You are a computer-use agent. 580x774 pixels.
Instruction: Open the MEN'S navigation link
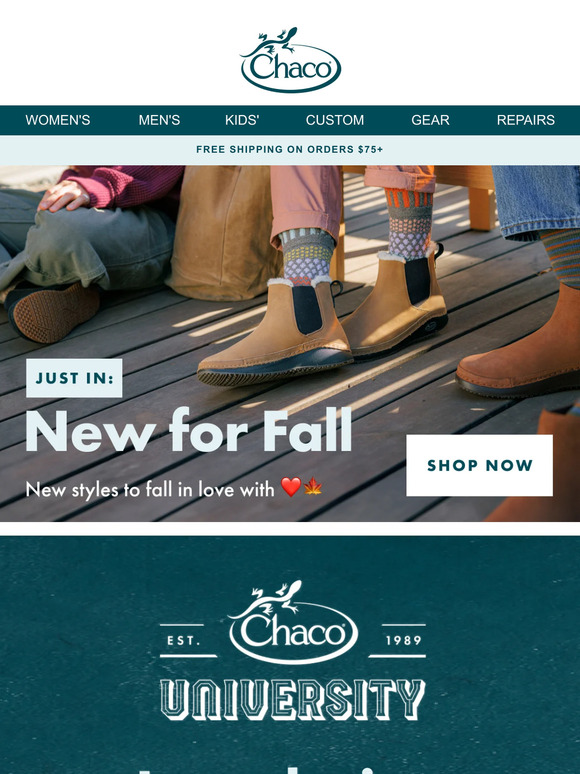coord(159,120)
